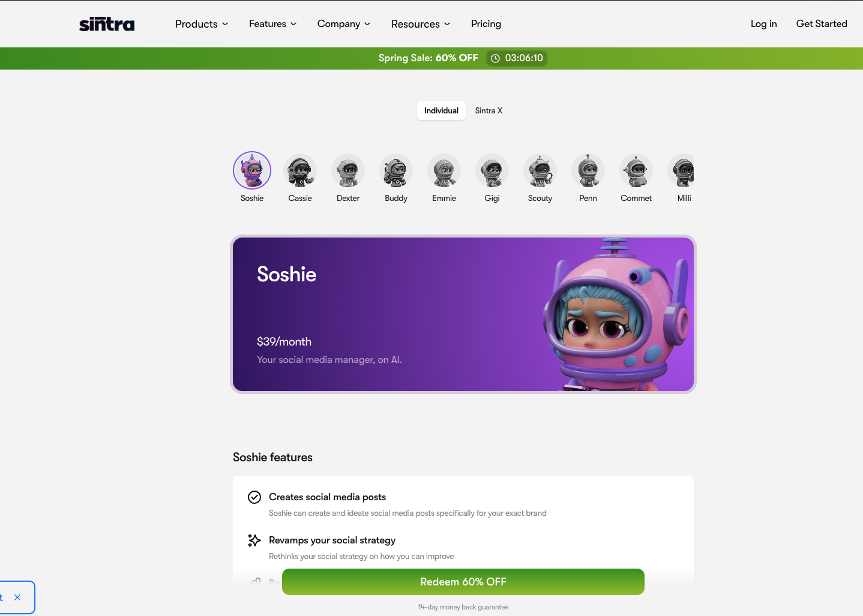Image resolution: width=863 pixels, height=616 pixels.
Task: Click the Soshie purple banner card
Action: 463,314
